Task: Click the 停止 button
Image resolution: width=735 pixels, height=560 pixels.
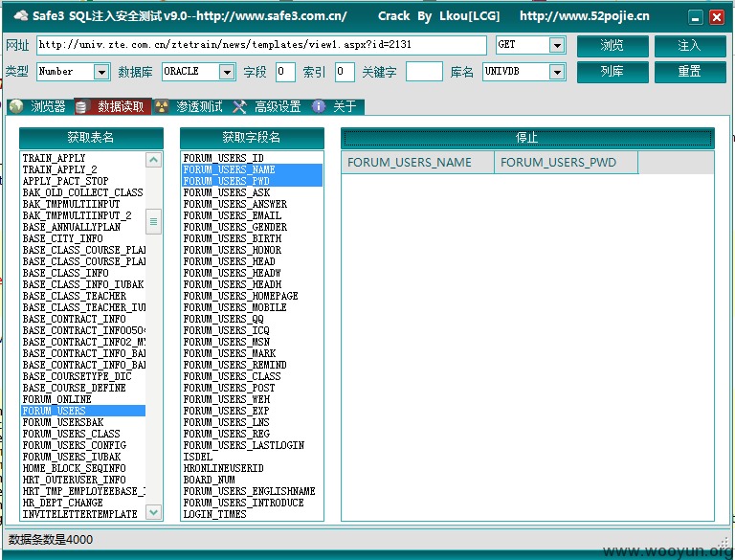Action: coord(527,138)
